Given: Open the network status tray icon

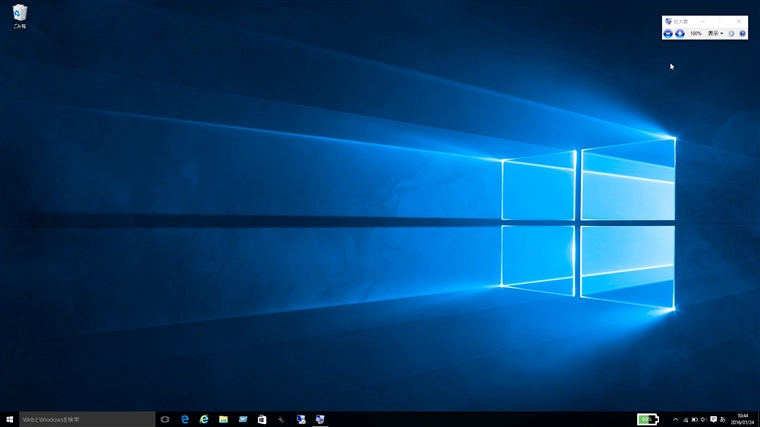Looking at the screenshot, I should [x=685, y=419].
